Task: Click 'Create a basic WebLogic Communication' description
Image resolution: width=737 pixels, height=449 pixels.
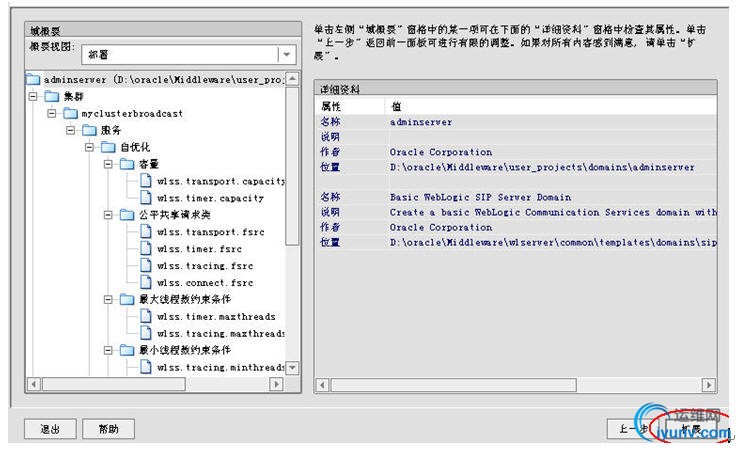Action: pyautogui.click(x=553, y=213)
